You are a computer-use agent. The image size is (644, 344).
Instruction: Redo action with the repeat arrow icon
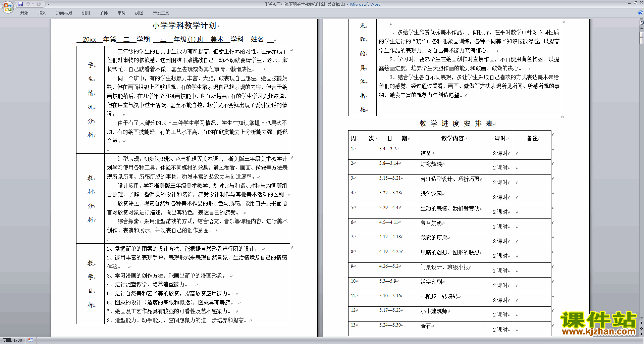click(39, 4)
